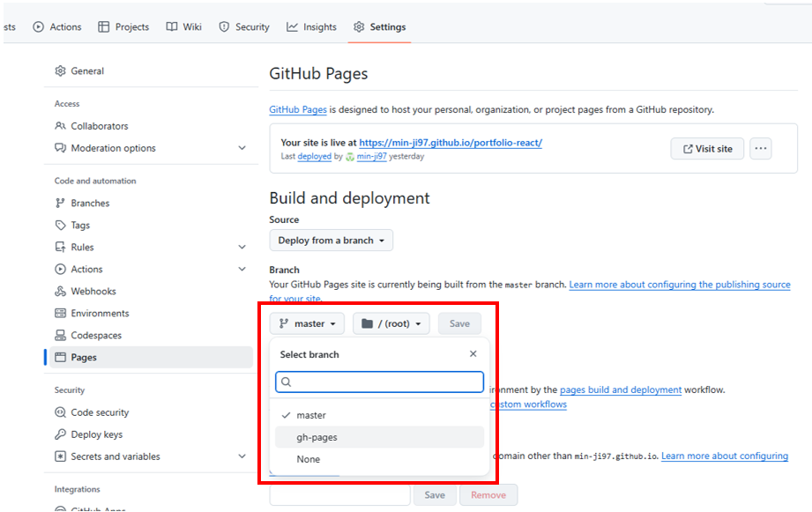Viewport: 812px width, 512px height.
Task: Click the deployed link
Action: [315, 156]
